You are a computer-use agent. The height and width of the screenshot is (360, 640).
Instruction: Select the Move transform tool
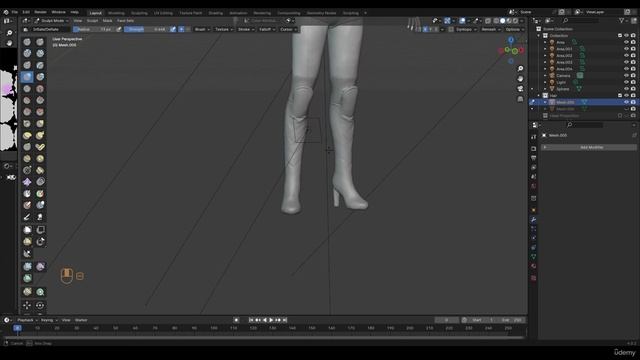click(27, 305)
